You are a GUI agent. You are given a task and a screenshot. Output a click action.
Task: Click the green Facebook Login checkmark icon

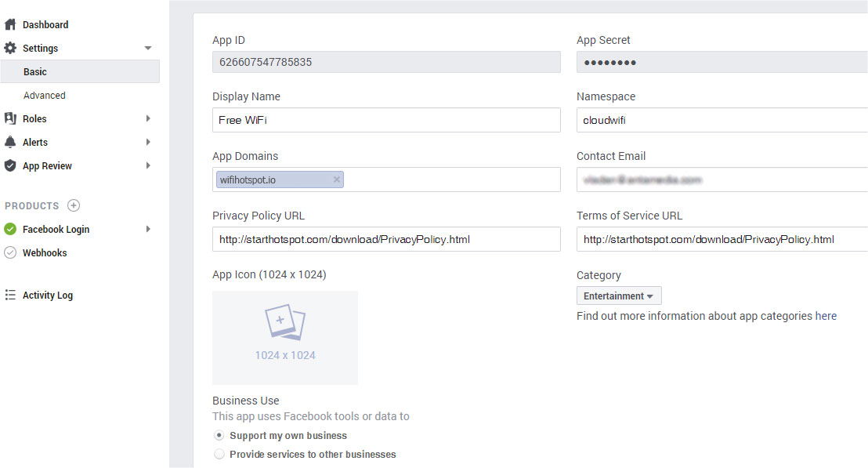coord(10,229)
